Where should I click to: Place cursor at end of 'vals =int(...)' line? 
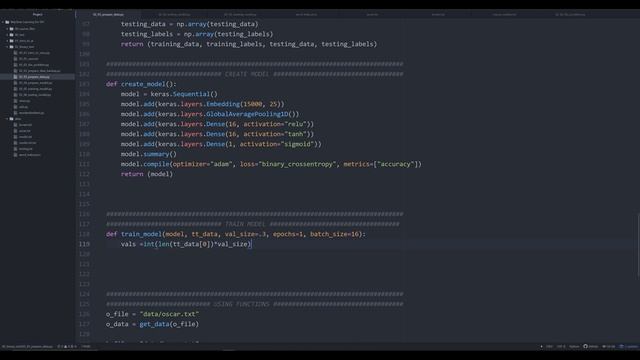point(252,244)
